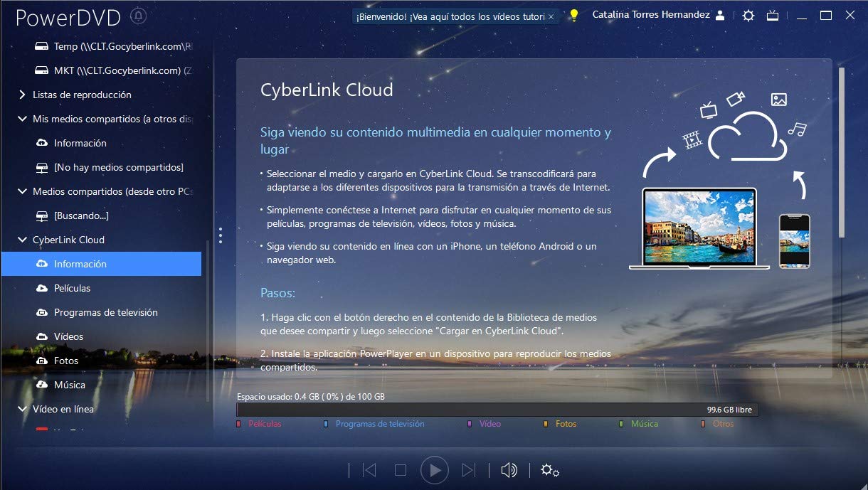Screen dimensions: 868x490
Task: Click the Vídeo purple legend swatch
Action: (470, 424)
